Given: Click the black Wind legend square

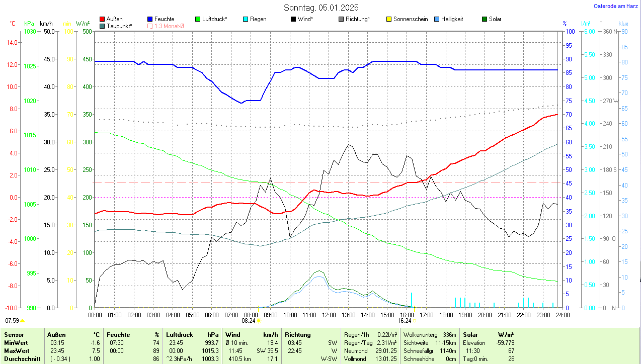Looking at the screenshot, I should click(x=293, y=19).
